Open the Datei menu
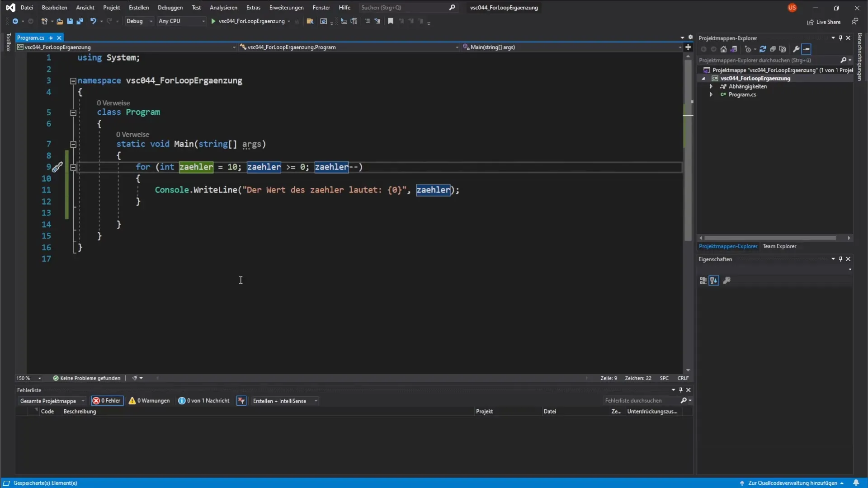868x488 pixels. [27, 8]
